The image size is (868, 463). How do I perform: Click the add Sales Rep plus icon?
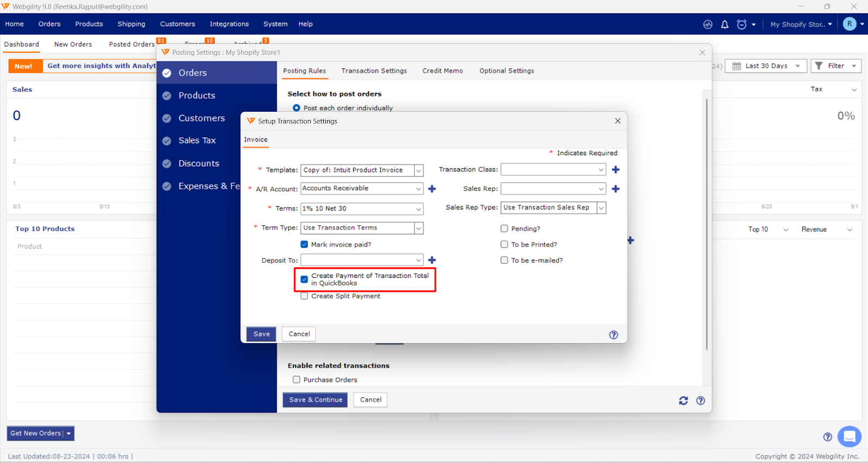click(616, 189)
